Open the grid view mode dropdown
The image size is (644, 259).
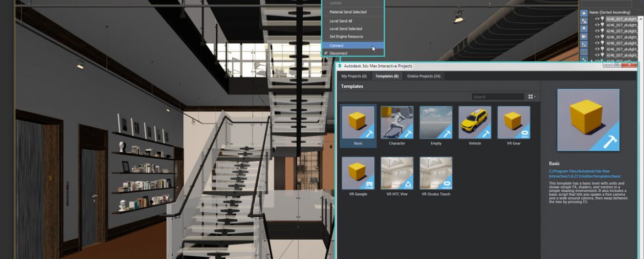(532, 96)
